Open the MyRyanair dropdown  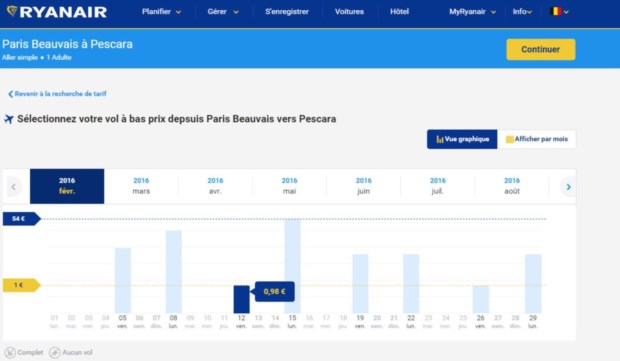(x=472, y=11)
